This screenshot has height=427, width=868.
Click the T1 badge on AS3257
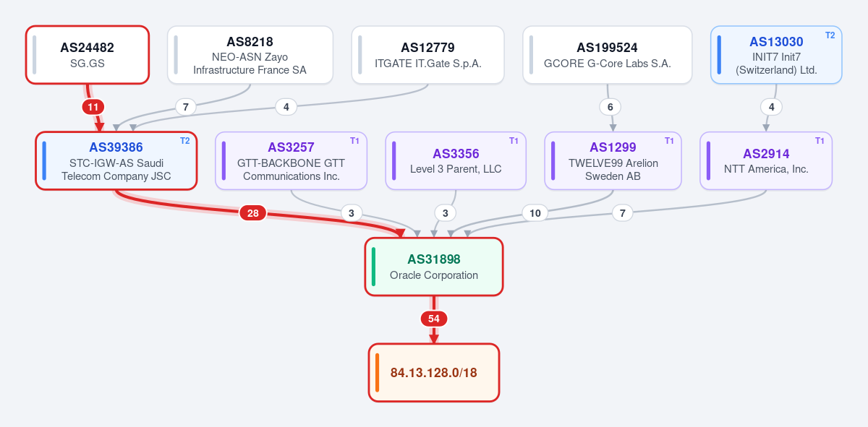pos(354,141)
